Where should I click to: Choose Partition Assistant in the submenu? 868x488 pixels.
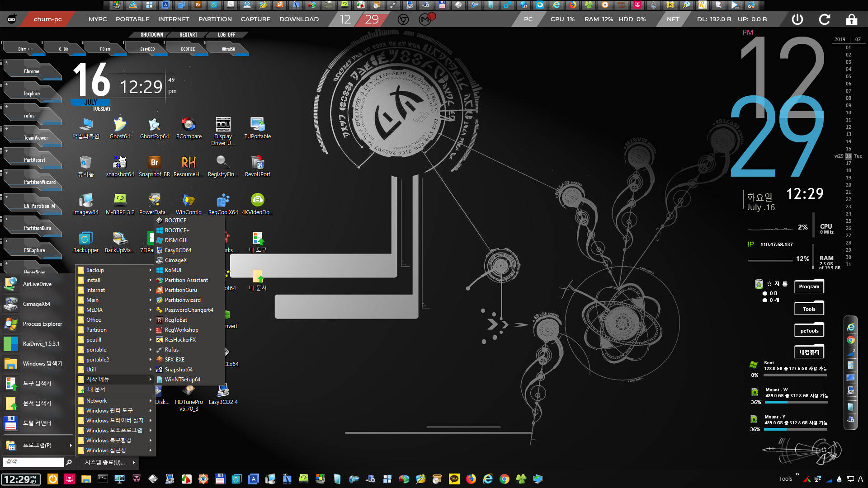tap(189, 280)
